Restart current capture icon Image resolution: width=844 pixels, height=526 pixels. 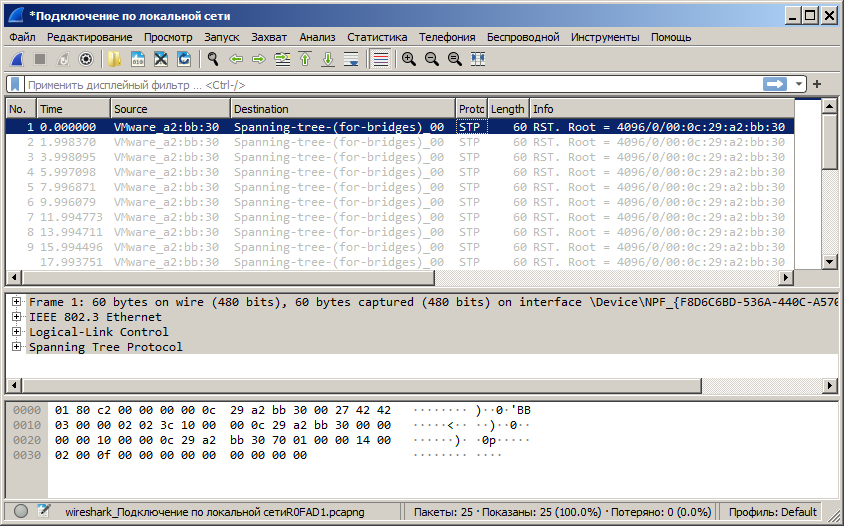point(63,59)
